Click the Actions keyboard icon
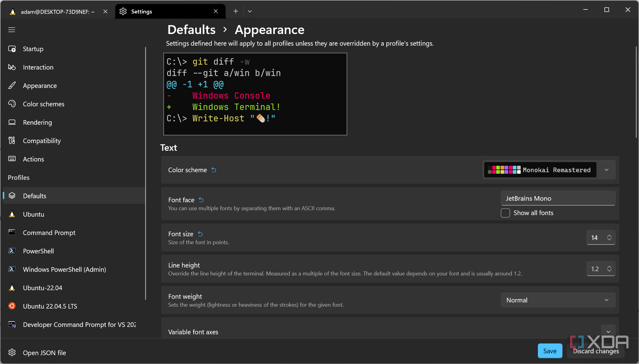The width and height of the screenshot is (639, 364). [12, 159]
